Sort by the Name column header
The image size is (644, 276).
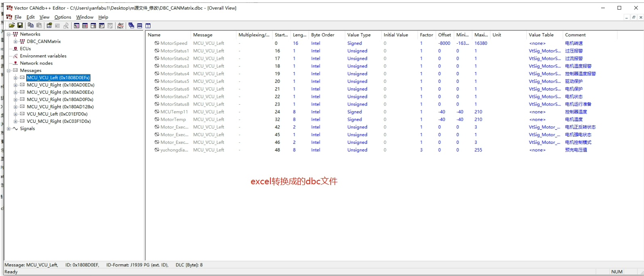tap(168, 35)
